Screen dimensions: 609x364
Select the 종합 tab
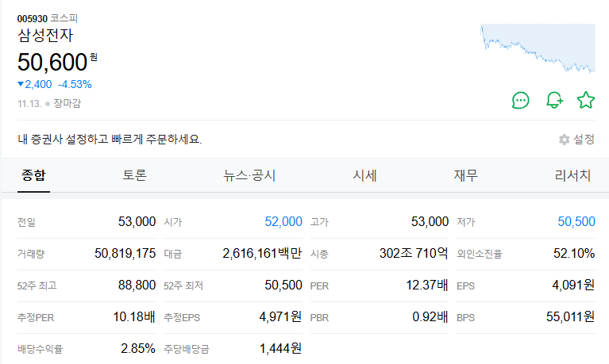(x=33, y=175)
